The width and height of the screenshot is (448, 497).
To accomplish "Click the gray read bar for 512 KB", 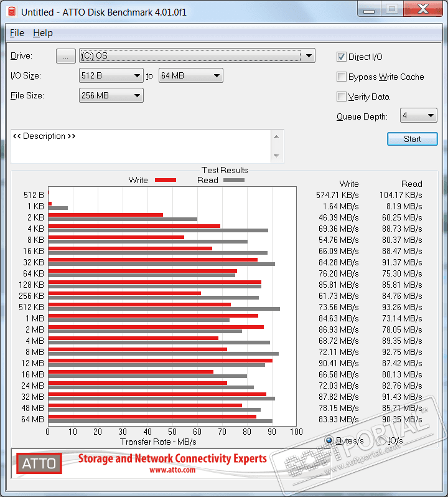I will point(164,309).
